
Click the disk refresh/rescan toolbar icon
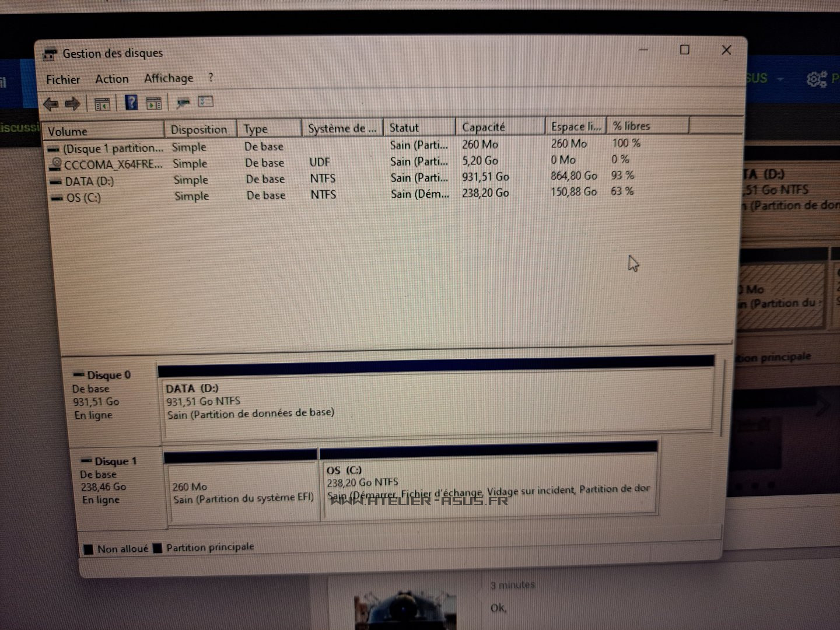(183, 103)
